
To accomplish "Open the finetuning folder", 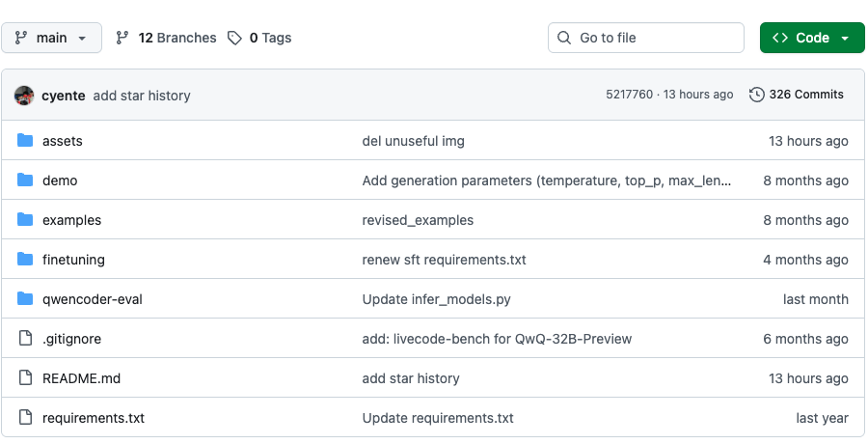I will [73, 260].
